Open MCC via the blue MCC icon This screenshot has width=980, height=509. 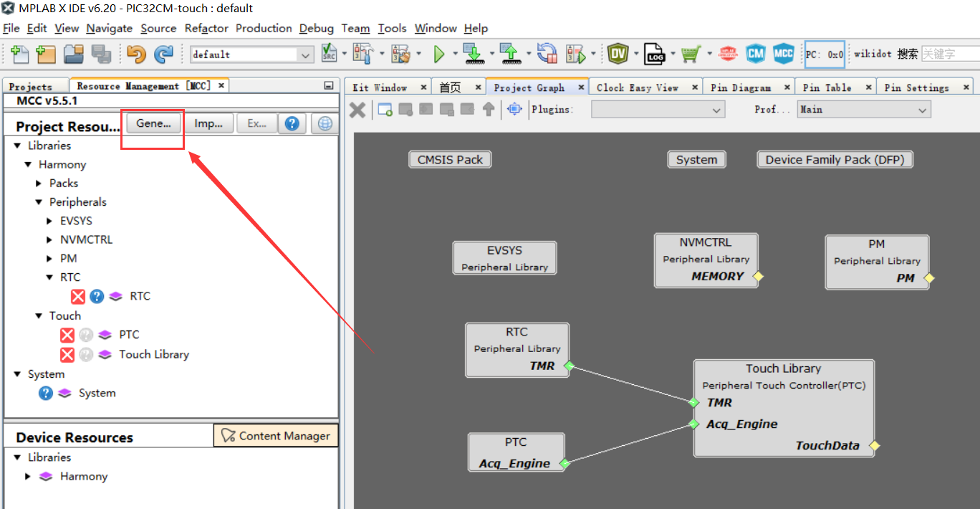pos(783,54)
